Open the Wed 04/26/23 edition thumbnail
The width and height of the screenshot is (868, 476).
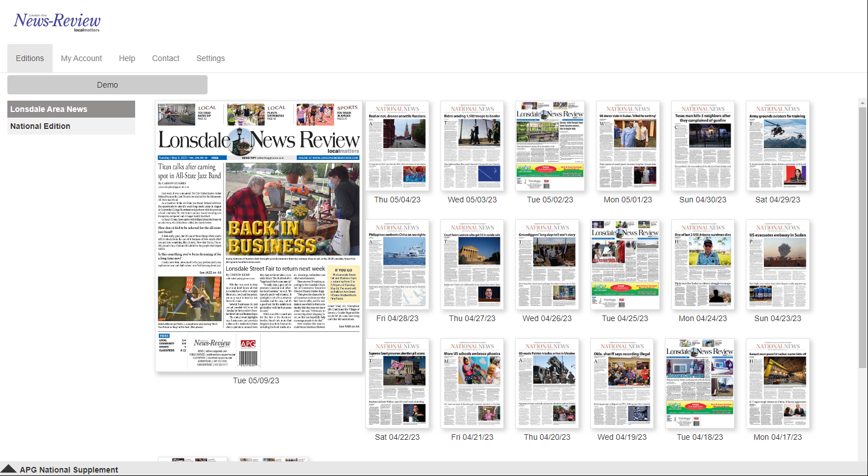(x=547, y=265)
